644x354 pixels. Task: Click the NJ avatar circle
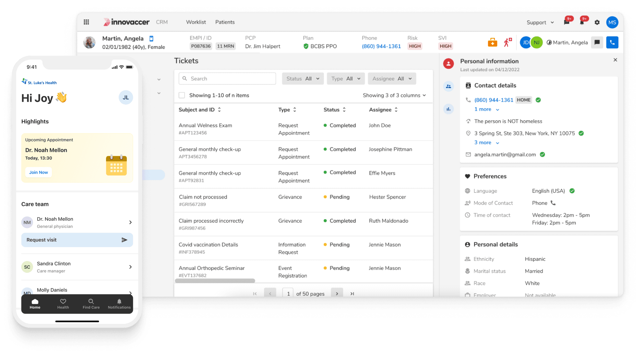[537, 42]
